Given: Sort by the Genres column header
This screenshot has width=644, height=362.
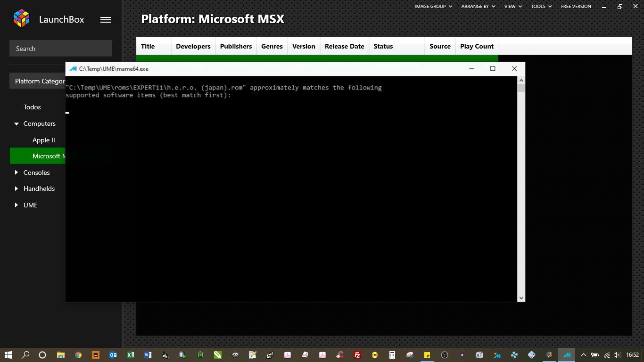Looking at the screenshot, I should 272,46.
